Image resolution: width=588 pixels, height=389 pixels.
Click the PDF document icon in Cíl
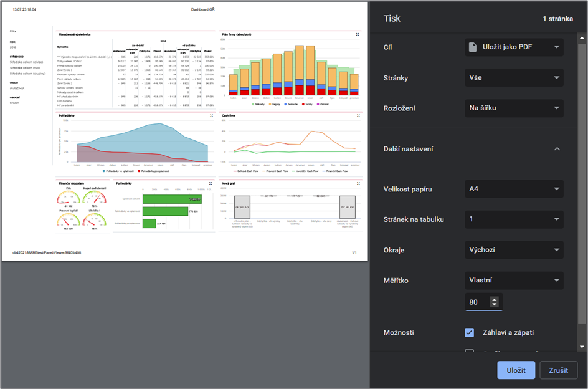coord(473,47)
